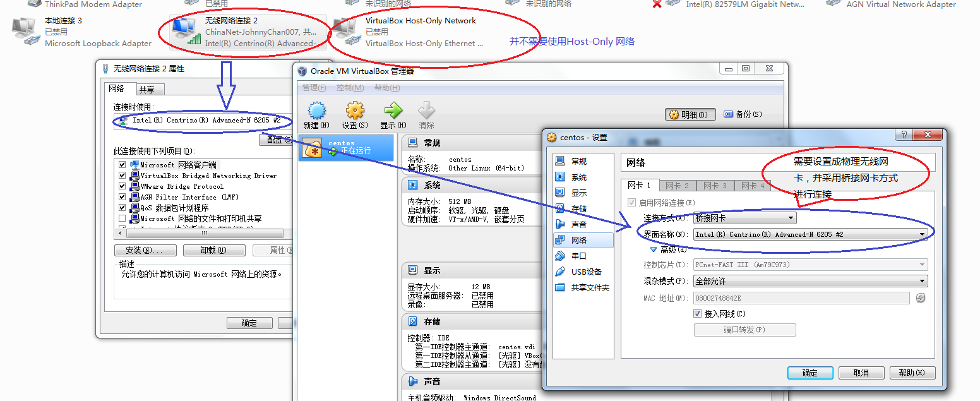
Task: Click the 新建 (New) VM toolbar icon
Action: click(316, 111)
